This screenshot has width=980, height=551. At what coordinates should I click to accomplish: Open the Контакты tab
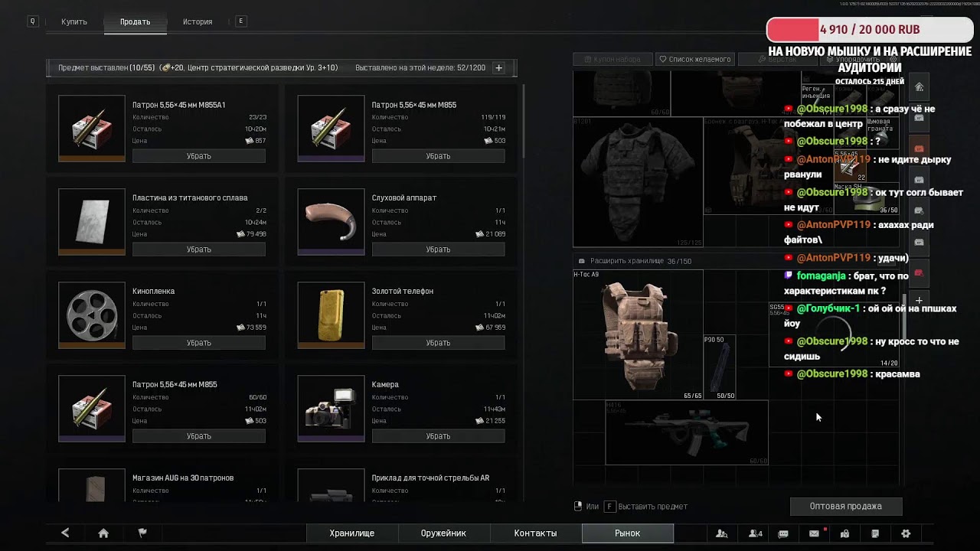coord(535,533)
